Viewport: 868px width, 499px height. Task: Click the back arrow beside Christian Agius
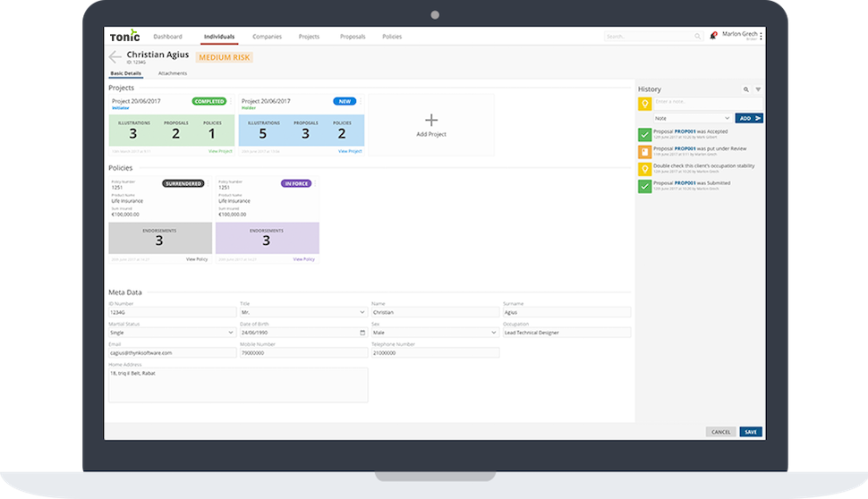pos(115,58)
